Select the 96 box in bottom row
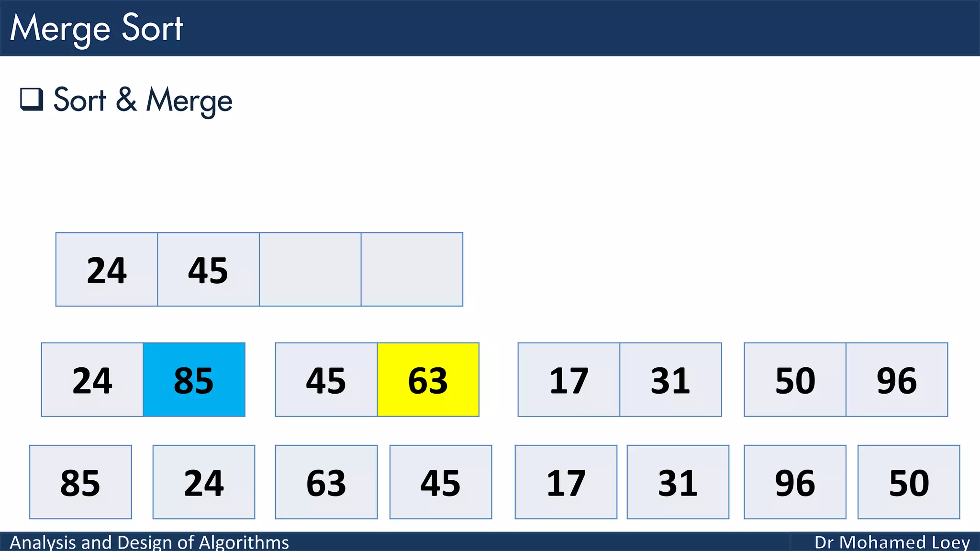 tap(795, 482)
